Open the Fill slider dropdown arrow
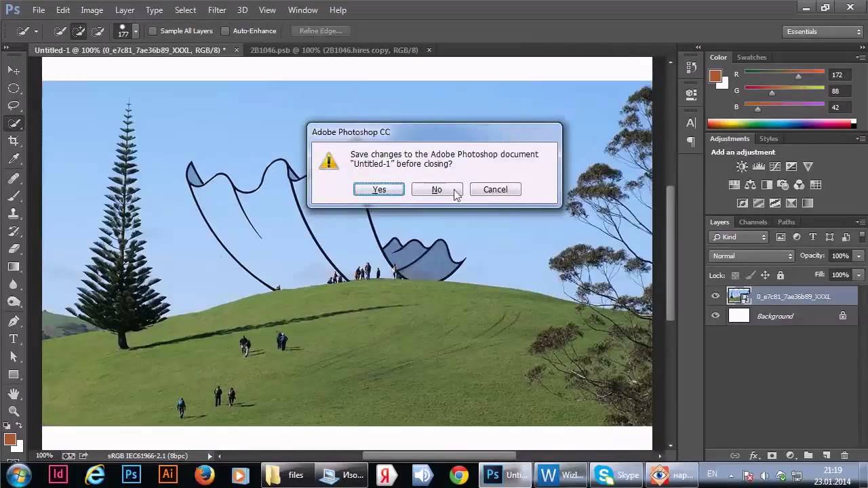868x488 pixels. click(859, 275)
